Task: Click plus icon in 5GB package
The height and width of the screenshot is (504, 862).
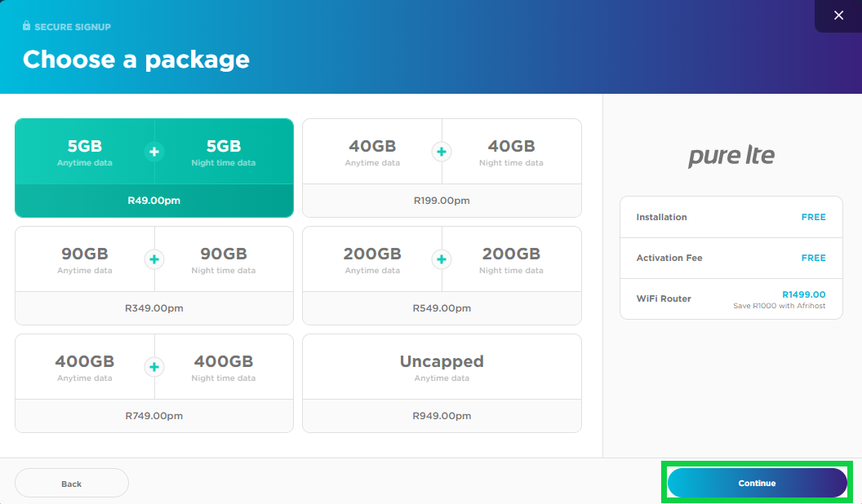Action: 154,152
